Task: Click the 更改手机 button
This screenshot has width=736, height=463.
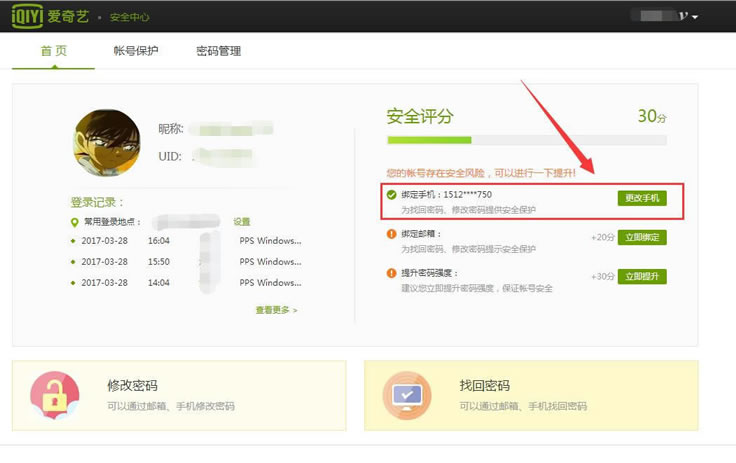Action: click(642, 198)
